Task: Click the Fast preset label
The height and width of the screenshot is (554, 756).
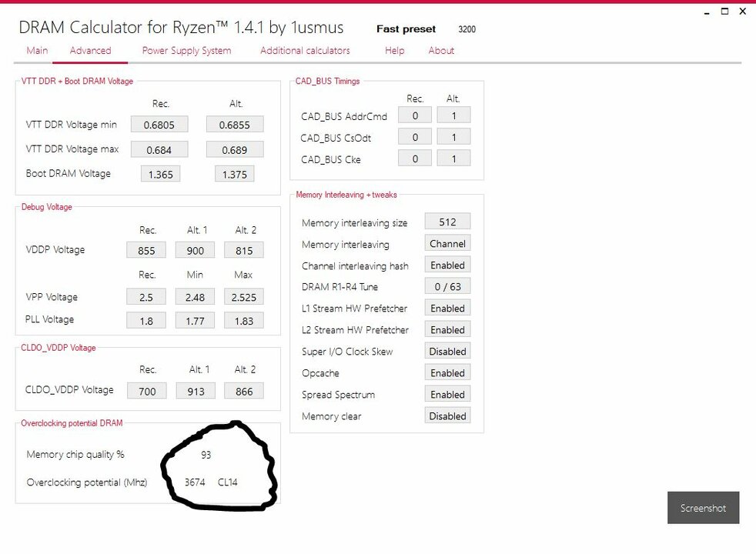Action: [x=406, y=29]
